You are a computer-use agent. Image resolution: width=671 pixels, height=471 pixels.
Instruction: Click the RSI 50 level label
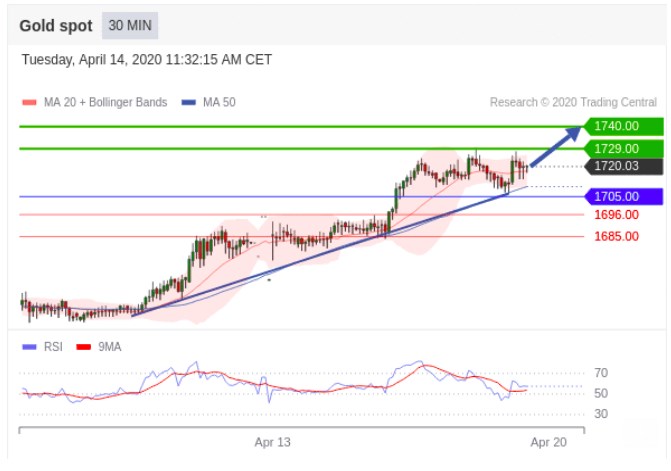601,393
